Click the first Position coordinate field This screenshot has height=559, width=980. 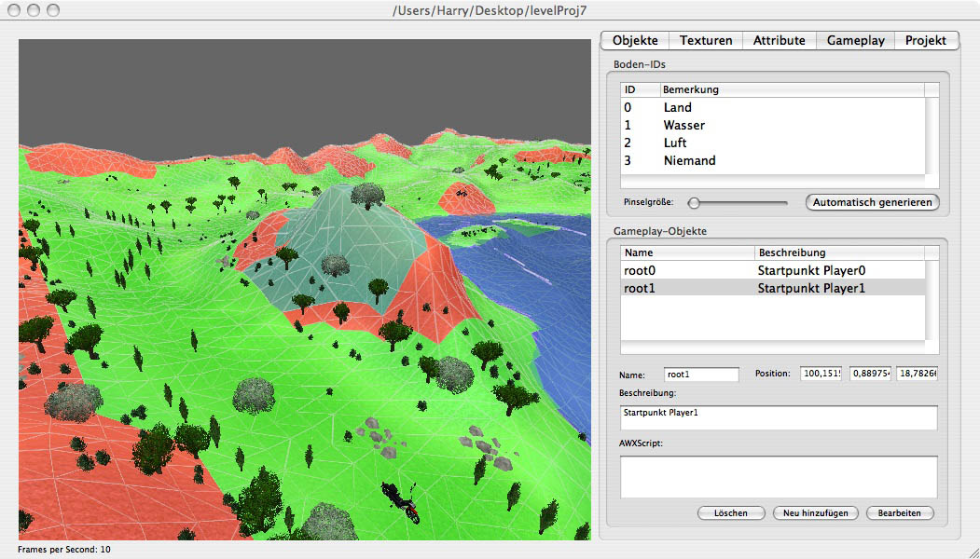tap(821, 374)
